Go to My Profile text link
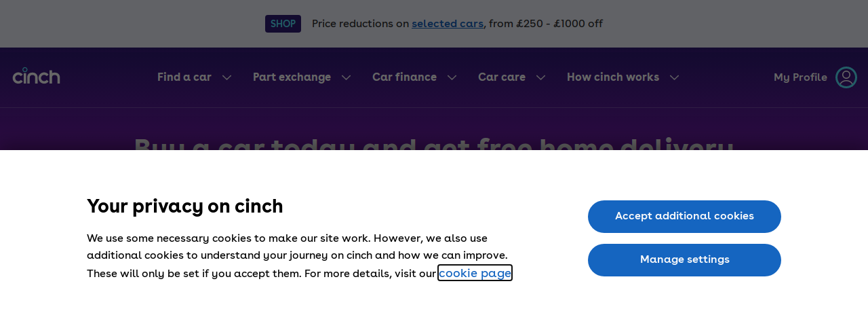 tap(800, 77)
